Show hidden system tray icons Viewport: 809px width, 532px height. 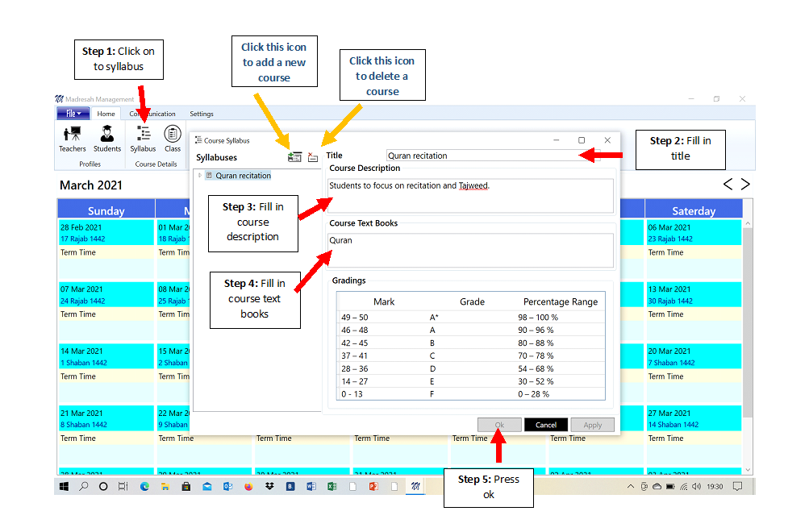(x=630, y=487)
